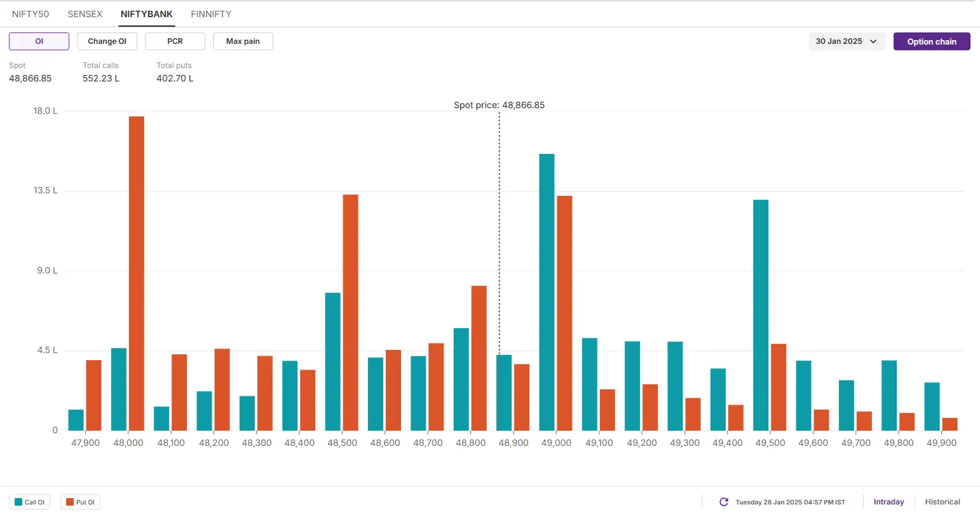Click the 49,900 put OI bar
This screenshot has width=980, height=514.
[x=949, y=424]
